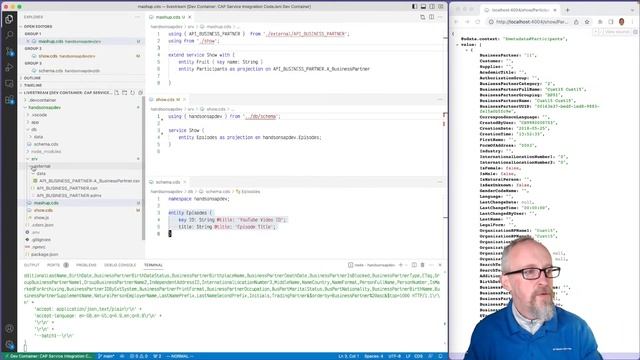The width and height of the screenshot is (640, 360).
Task: Click Ln 3, Col 1 in status bar
Action: pyautogui.click(x=349, y=356)
